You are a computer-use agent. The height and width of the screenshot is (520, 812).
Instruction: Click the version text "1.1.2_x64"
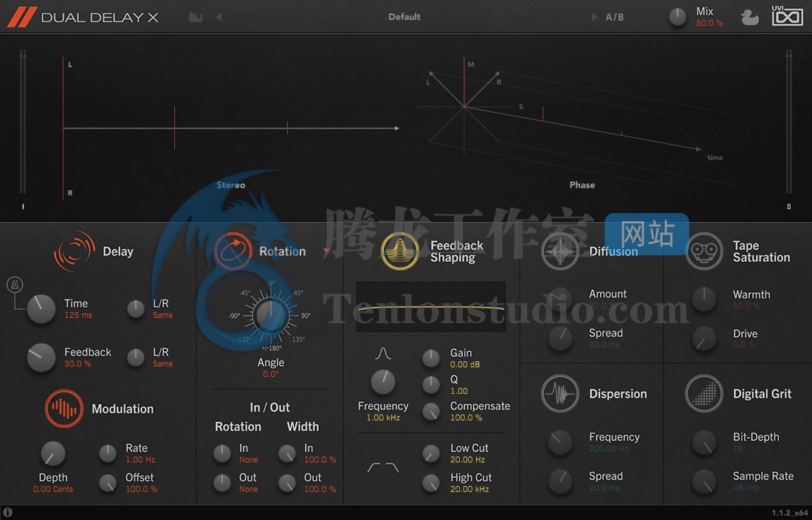790,513
